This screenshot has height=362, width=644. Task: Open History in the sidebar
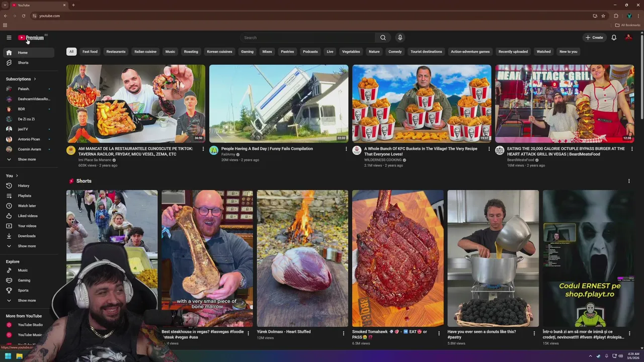pyautogui.click(x=28, y=186)
